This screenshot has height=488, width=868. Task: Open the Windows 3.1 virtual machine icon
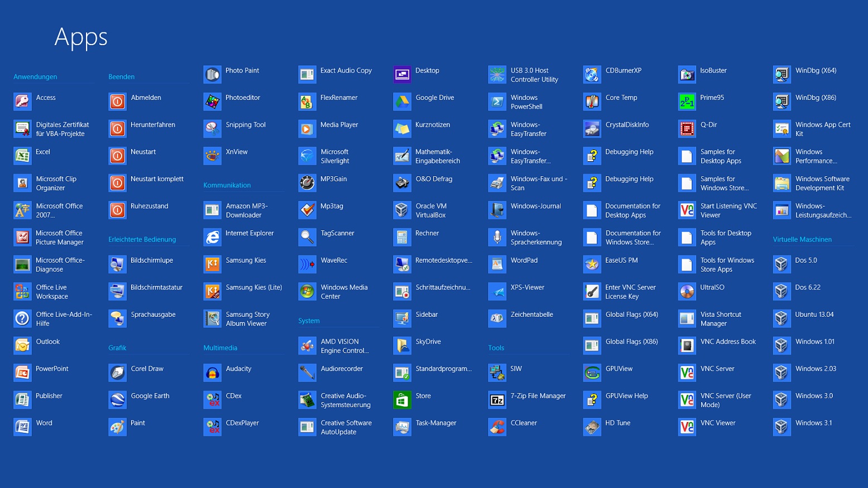(x=782, y=427)
